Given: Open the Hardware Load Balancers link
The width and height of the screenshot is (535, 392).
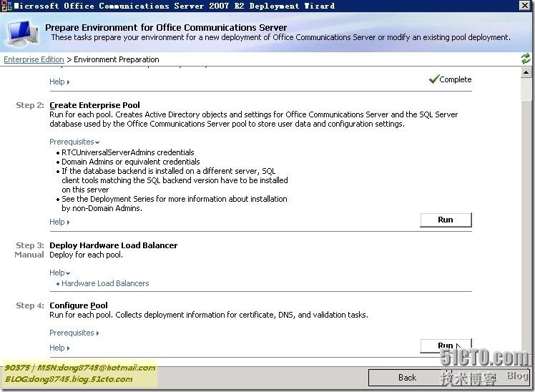Looking at the screenshot, I should [x=105, y=283].
